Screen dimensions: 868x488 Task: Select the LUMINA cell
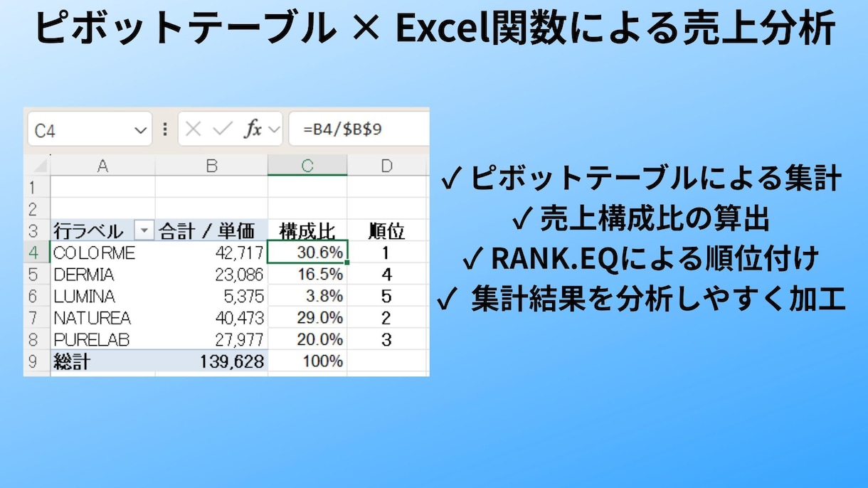click(102, 296)
